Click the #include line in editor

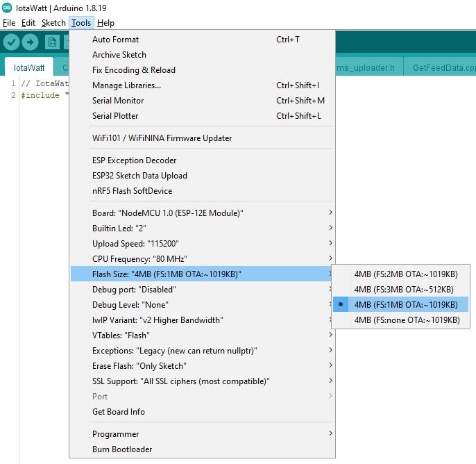(44, 95)
